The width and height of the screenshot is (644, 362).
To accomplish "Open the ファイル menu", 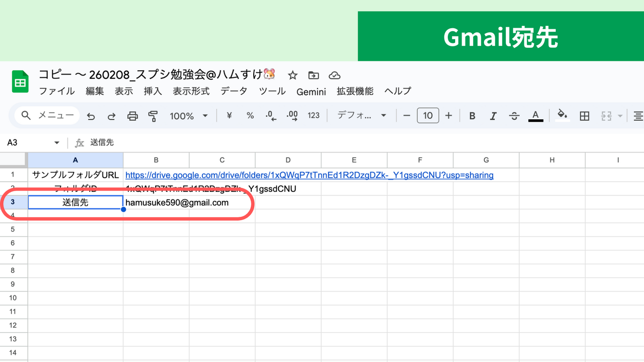I will (x=57, y=92).
